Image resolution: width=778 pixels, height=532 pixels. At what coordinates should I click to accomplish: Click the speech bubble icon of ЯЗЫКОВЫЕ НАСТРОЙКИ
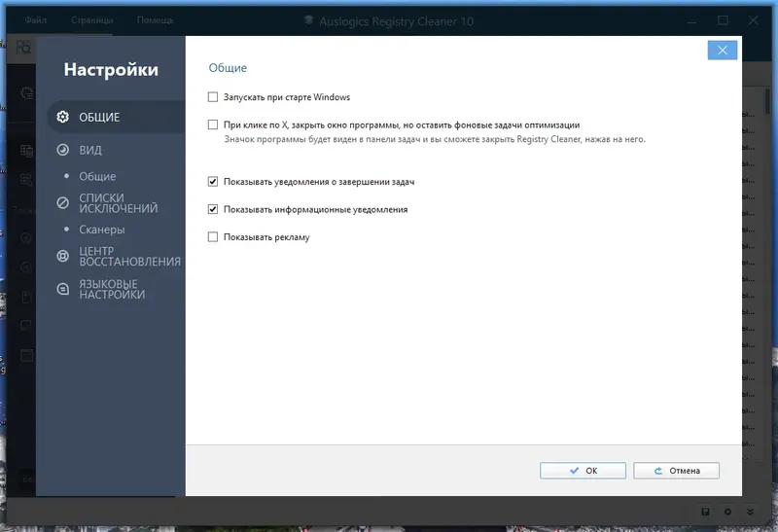pos(62,289)
